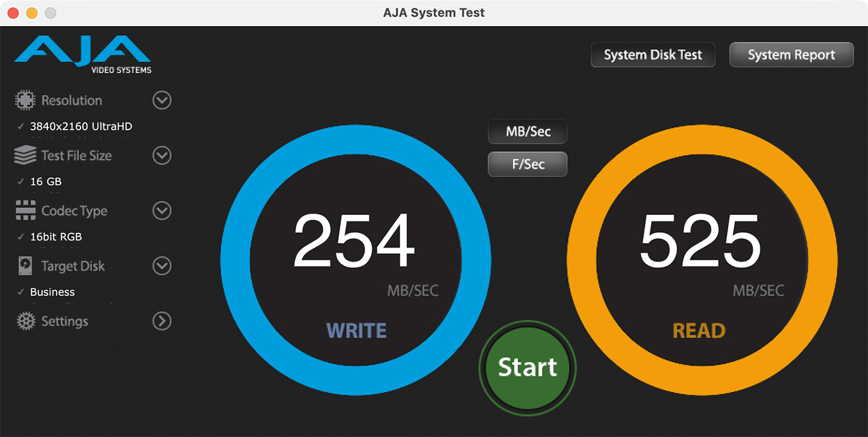Screen dimensions: 868x437
Task: Select the 16 GB file size option
Action: point(46,182)
